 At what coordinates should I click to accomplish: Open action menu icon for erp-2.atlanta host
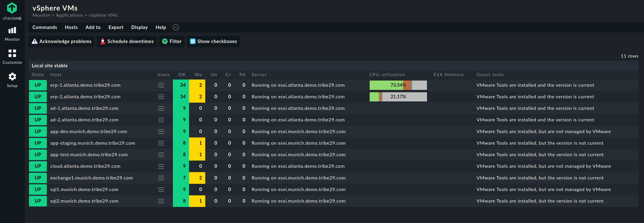click(x=161, y=97)
